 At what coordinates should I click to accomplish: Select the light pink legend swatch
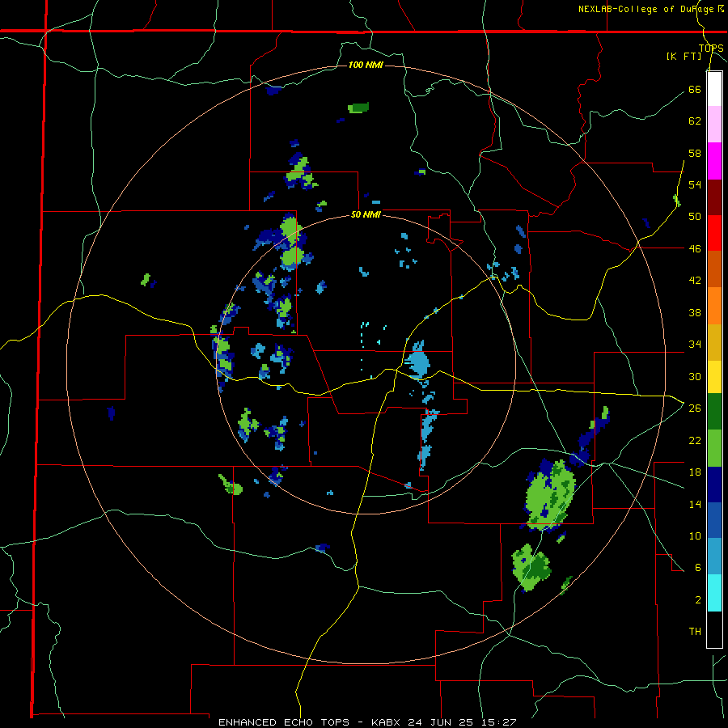[x=714, y=125]
